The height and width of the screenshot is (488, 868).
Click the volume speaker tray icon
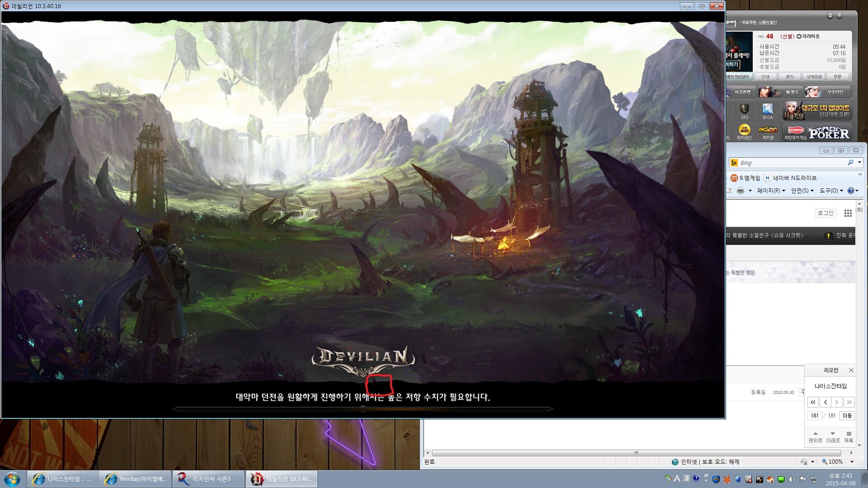(792, 479)
